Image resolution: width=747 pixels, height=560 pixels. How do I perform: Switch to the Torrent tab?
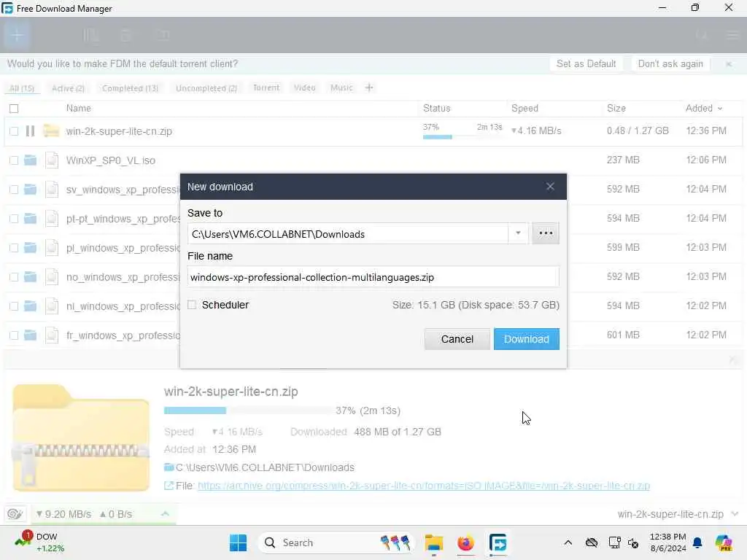(x=266, y=87)
